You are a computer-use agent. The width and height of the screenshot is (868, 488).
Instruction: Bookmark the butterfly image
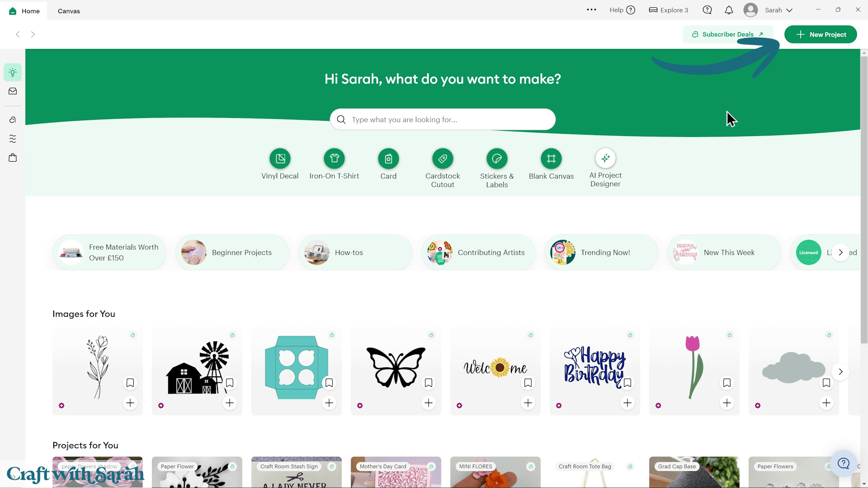click(x=429, y=383)
